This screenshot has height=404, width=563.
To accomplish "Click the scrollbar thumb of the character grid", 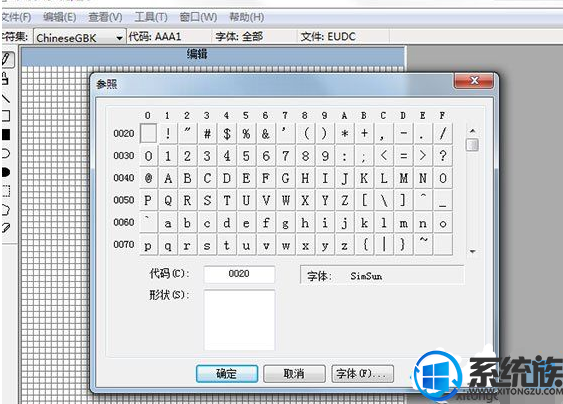I will 472,145.
